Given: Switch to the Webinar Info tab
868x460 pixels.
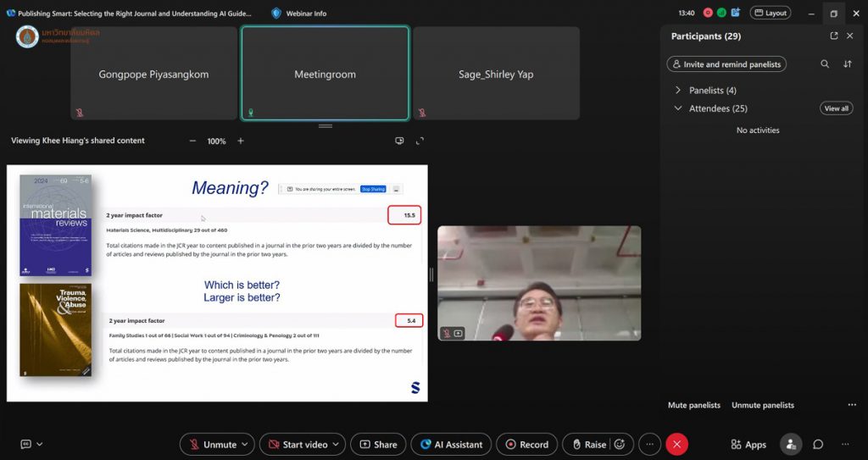Looking at the screenshot, I should coord(299,14).
